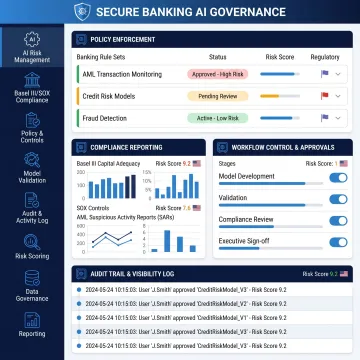The width and height of the screenshot is (360, 360).
Task: Open the Data Governance sidebar label
Action: point(32,295)
